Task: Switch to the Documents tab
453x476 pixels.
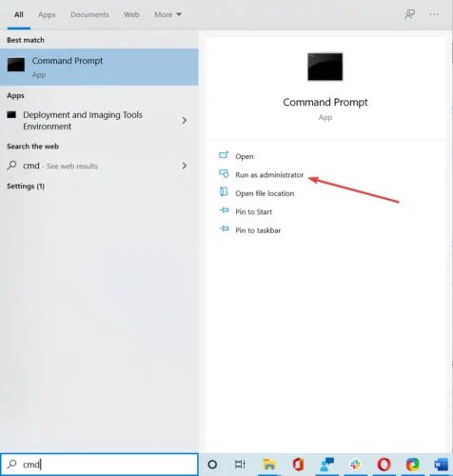Action: (89, 14)
